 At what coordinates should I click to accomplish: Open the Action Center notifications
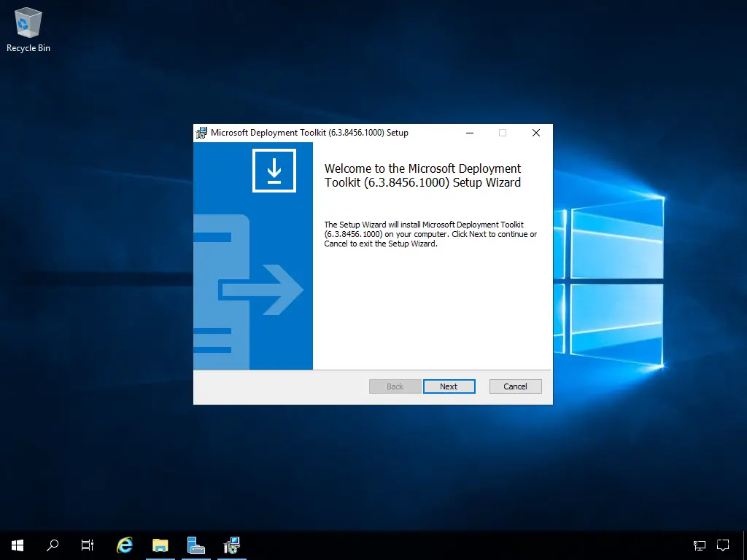(x=723, y=545)
